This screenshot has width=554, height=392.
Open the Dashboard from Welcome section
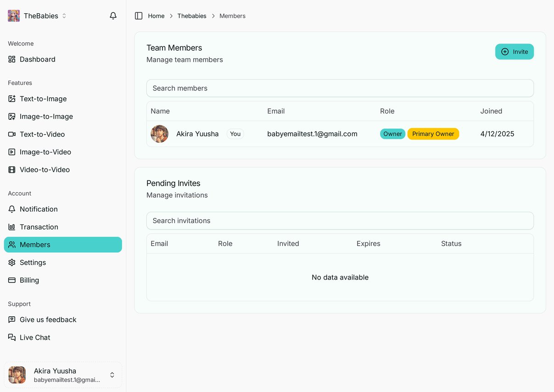(37, 59)
